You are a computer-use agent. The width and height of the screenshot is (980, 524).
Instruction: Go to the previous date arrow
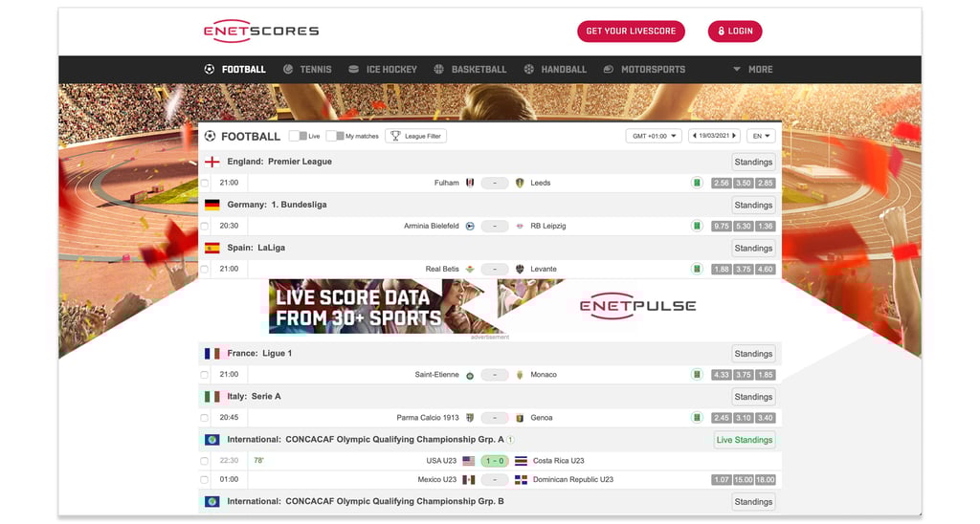[x=695, y=136]
